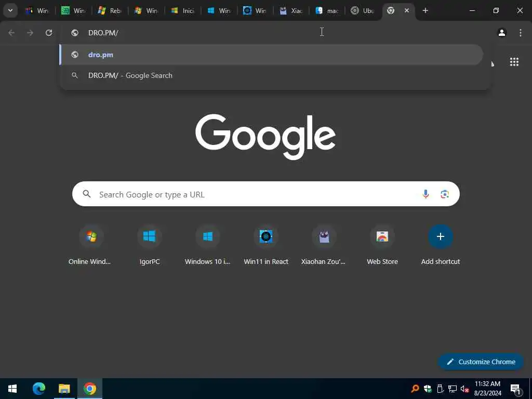Start voice search with microphone icon

pyautogui.click(x=425, y=194)
